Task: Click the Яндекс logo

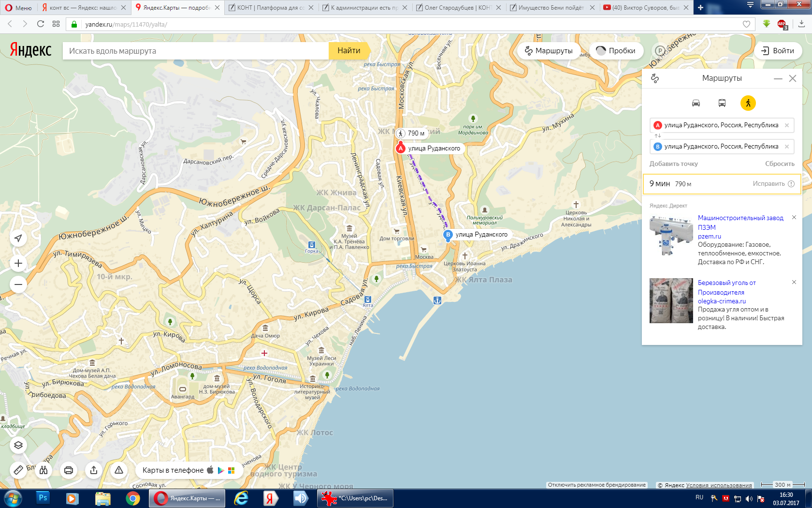Action: (30, 50)
